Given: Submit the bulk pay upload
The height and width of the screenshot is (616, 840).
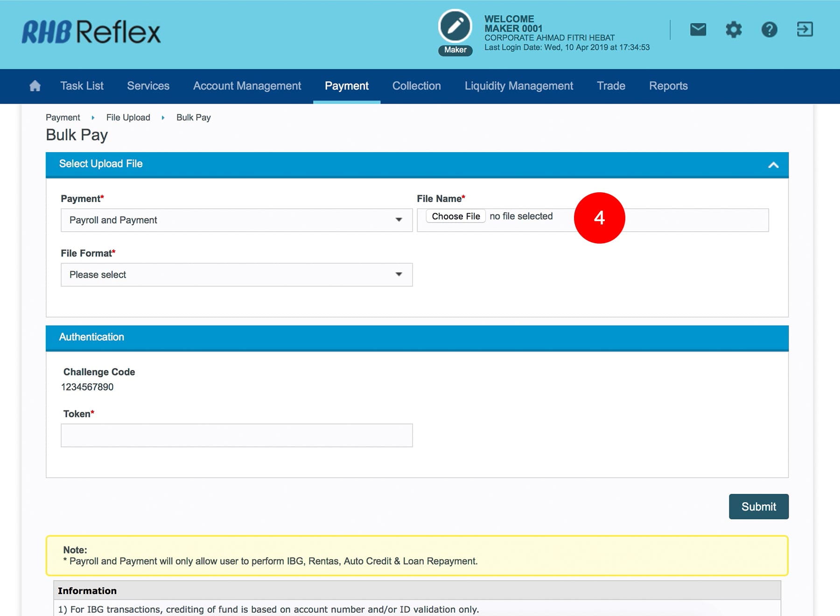Looking at the screenshot, I should [x=758, y=506].
